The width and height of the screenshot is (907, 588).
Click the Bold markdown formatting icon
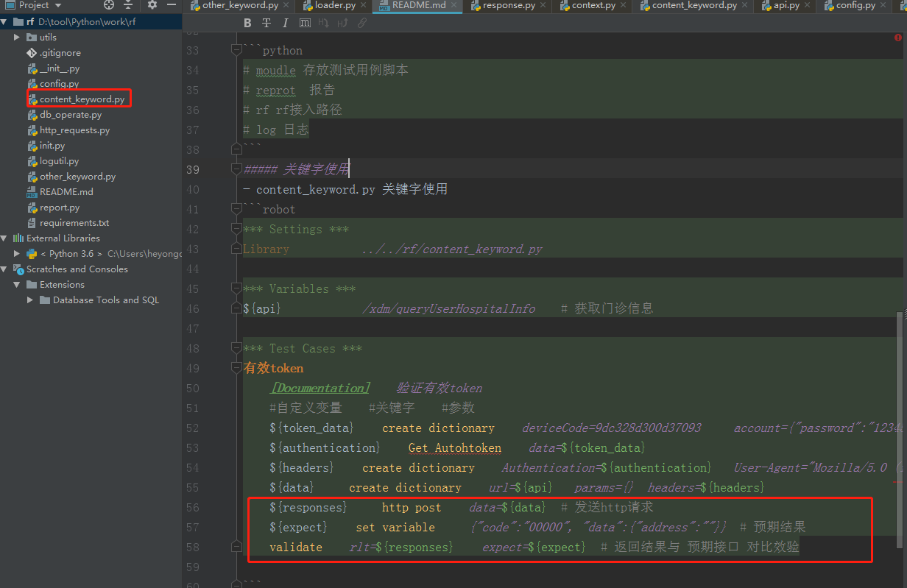(x=247, y=23)
